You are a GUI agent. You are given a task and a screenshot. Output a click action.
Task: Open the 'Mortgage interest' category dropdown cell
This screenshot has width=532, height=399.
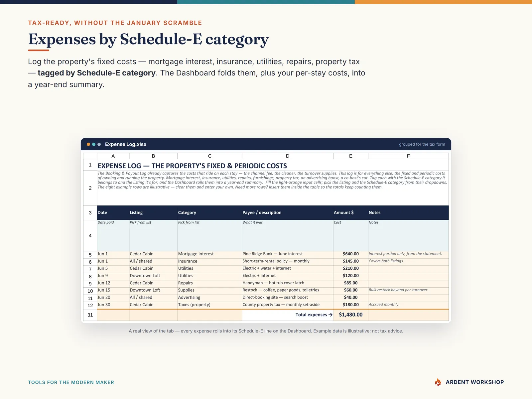click(x=210, y=254)
